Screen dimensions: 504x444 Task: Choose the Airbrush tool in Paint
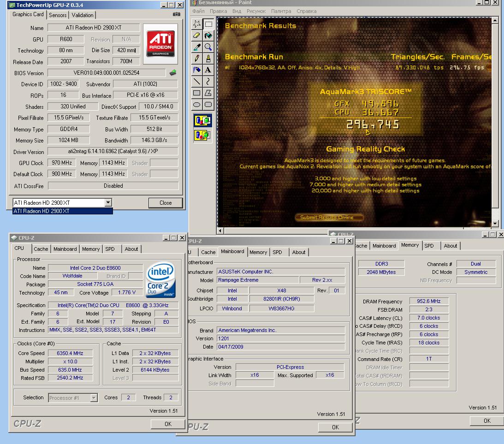coord(197,70)
